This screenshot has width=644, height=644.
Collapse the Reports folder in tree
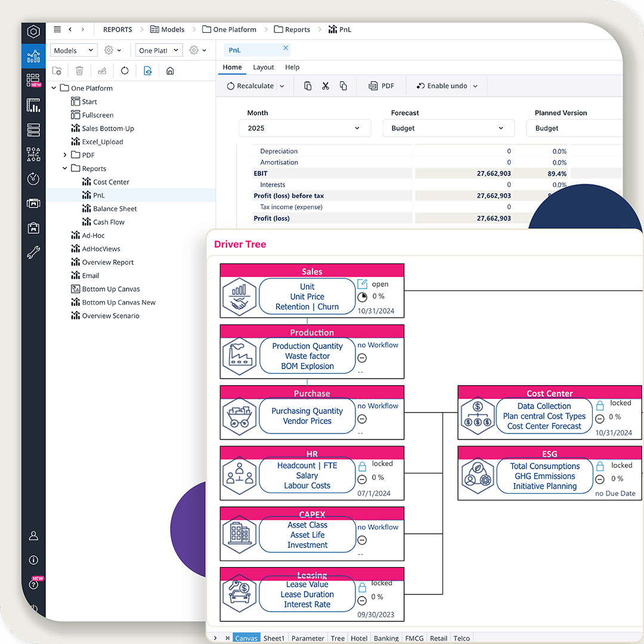[x=65, y=169]
